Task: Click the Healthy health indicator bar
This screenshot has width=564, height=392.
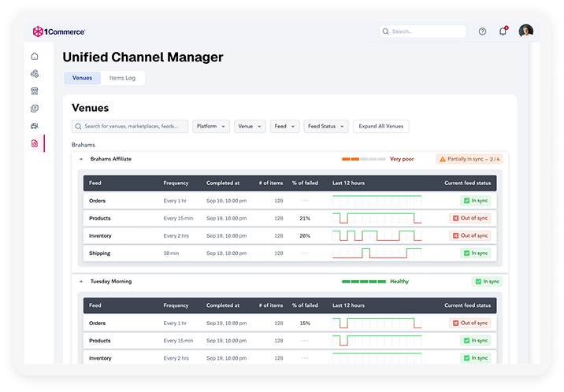Action: coord(364,282)
